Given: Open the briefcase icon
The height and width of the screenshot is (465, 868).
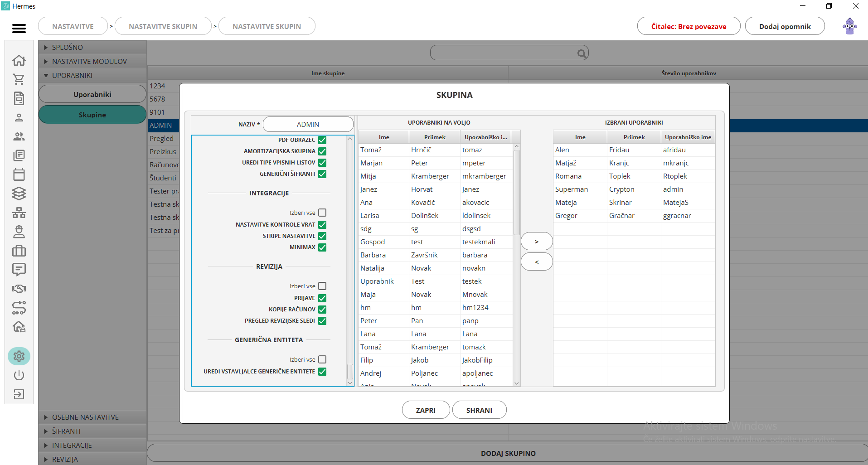Looking at the screenshot, I should tap(19, 251).
